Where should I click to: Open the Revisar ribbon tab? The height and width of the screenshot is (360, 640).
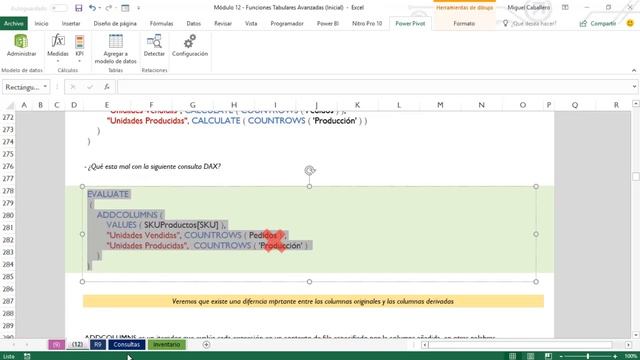coord(223,23)
